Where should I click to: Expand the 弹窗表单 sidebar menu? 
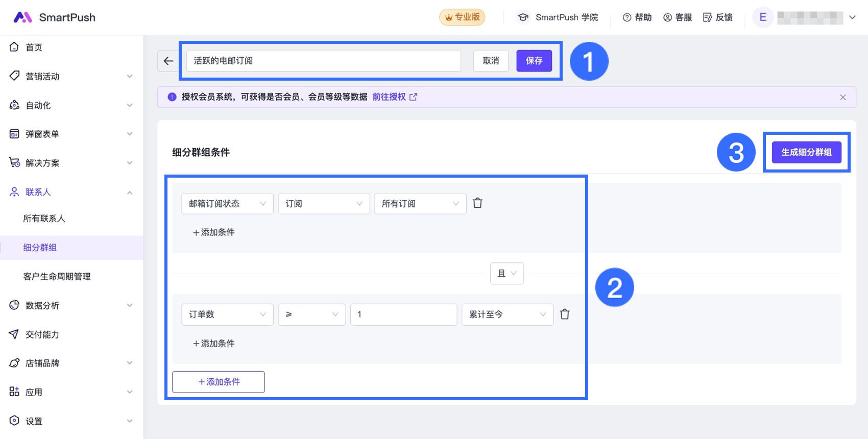130,134
